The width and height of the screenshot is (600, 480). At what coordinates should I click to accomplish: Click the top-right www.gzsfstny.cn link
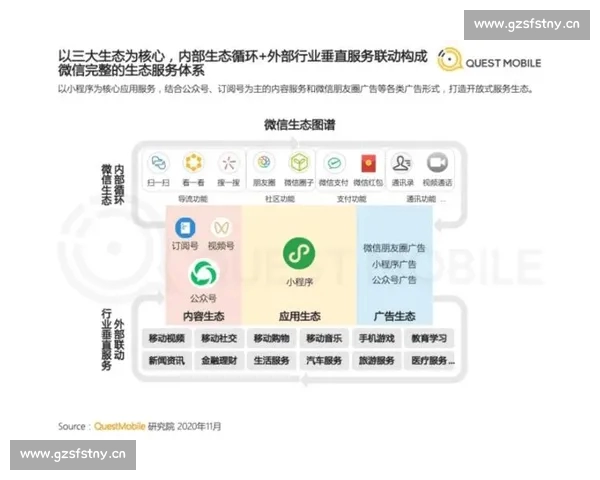pyautogui.click(x=527, y=24)
